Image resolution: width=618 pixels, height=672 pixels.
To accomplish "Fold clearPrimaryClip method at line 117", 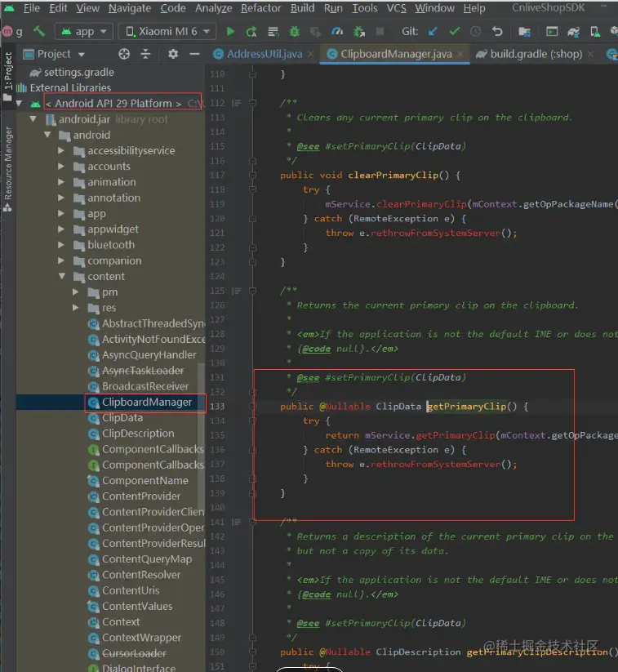I will point(253,175).
